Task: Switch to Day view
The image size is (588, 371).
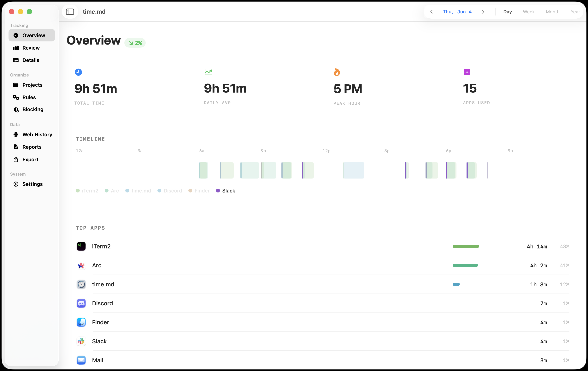Action: point(507,12)
